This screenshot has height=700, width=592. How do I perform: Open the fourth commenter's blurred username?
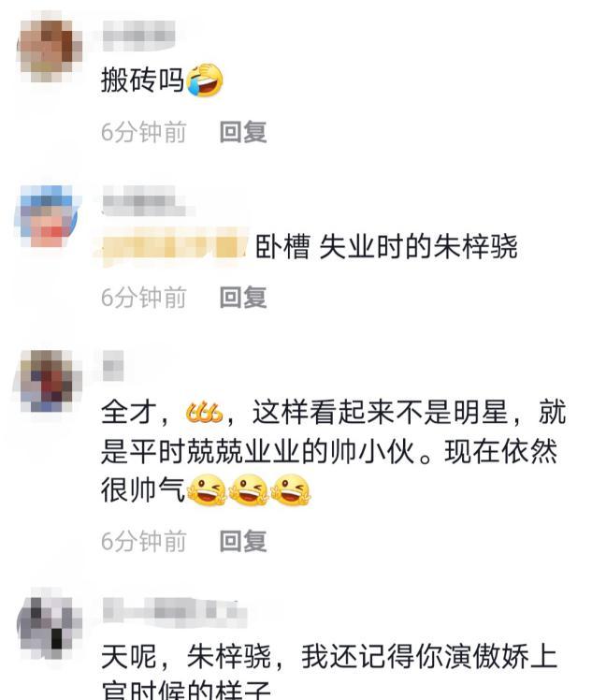(175, 612)
